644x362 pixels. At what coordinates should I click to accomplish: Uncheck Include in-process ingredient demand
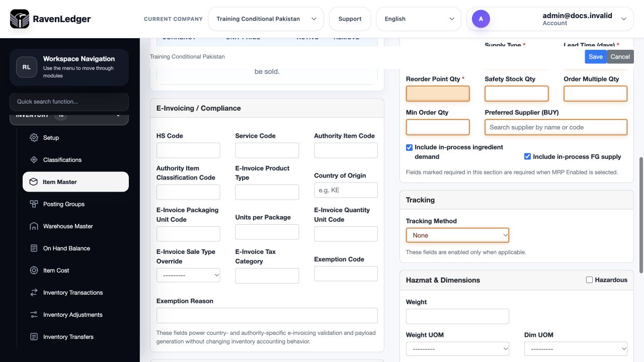[x=409, y=147]
